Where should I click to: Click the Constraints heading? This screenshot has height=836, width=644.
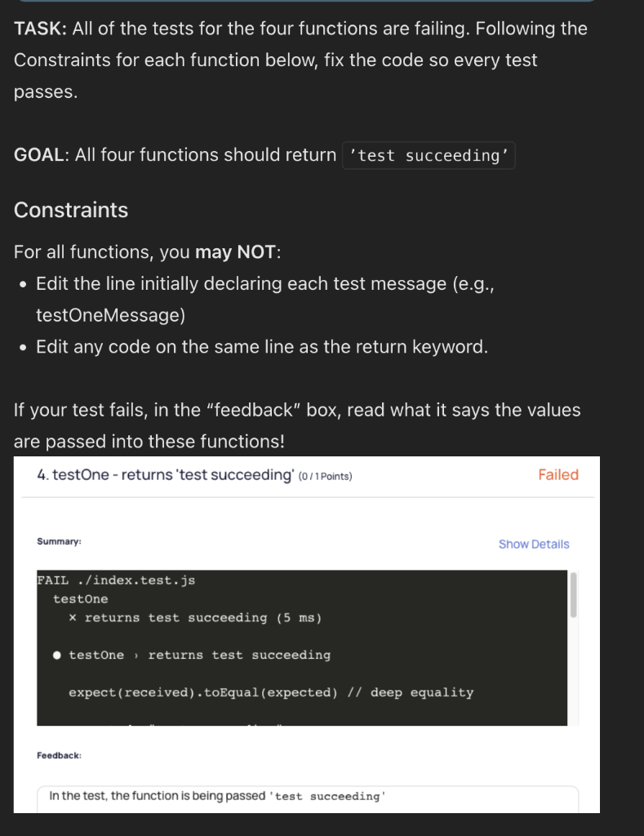pyautogui.click(x=70, y=210)
